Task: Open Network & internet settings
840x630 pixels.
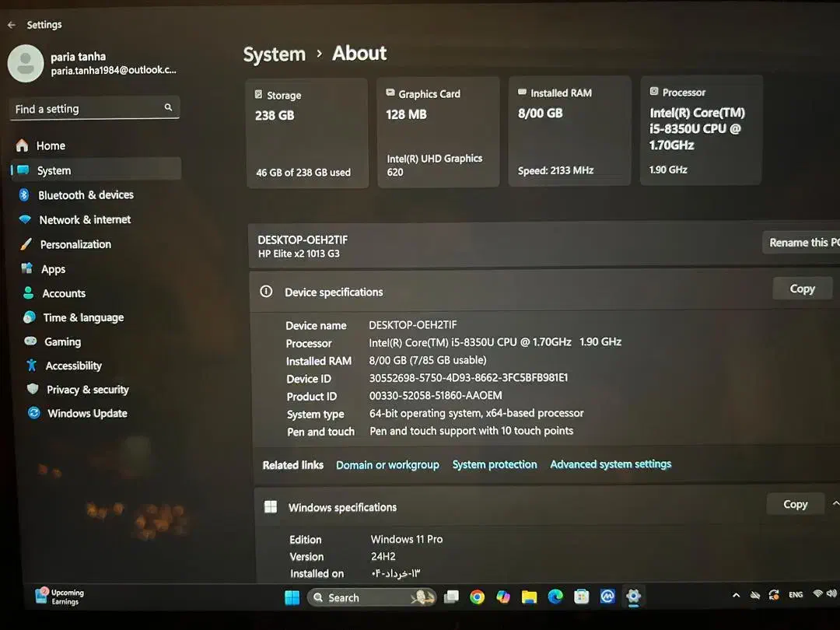Action: click(85, 220)
